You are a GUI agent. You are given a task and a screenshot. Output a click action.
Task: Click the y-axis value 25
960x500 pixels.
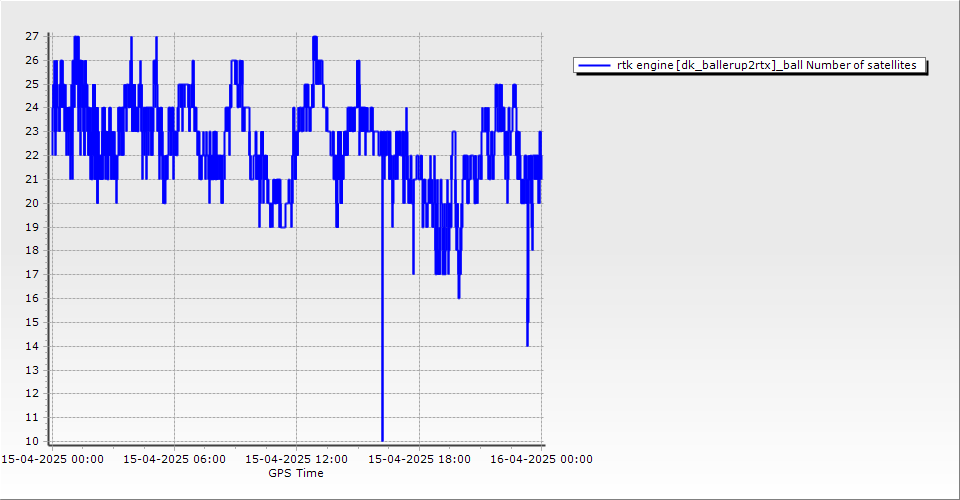coord(32,84)
